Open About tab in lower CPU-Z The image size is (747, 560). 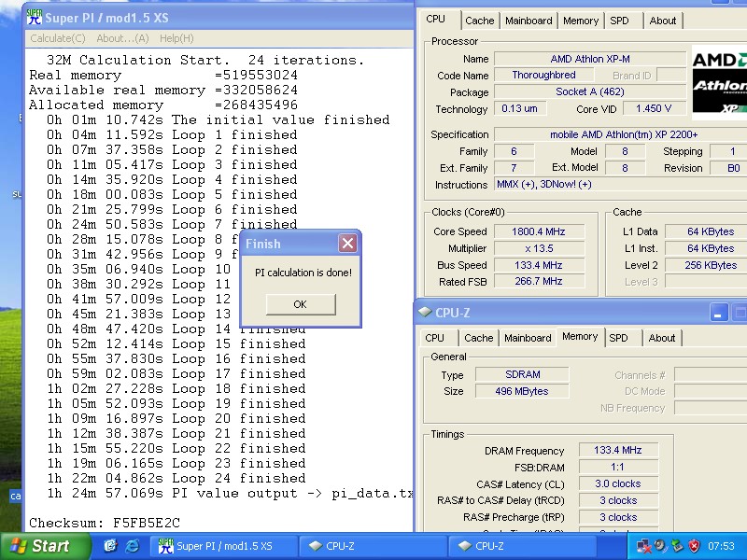(x=662, y=338)
